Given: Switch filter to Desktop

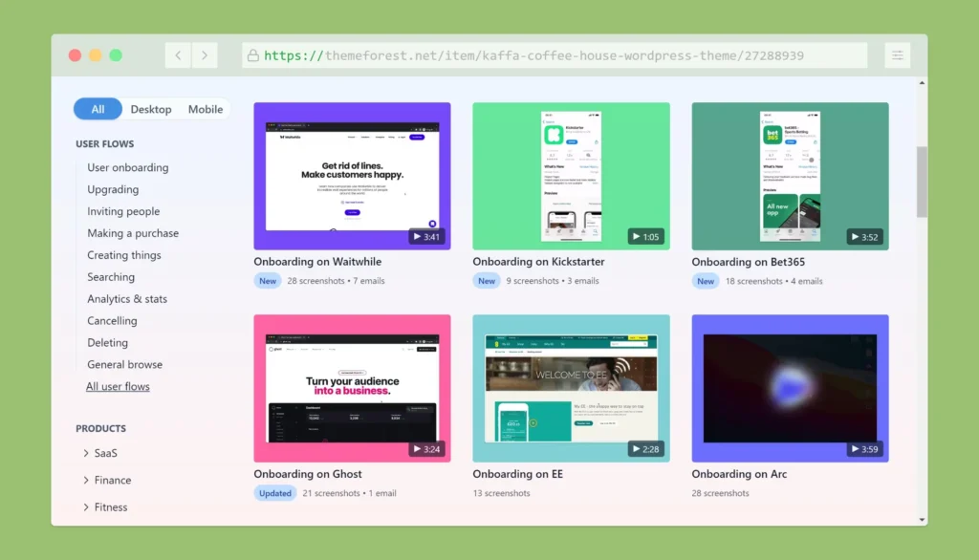Looking at the screenshot, I should [x=151, y=109].
